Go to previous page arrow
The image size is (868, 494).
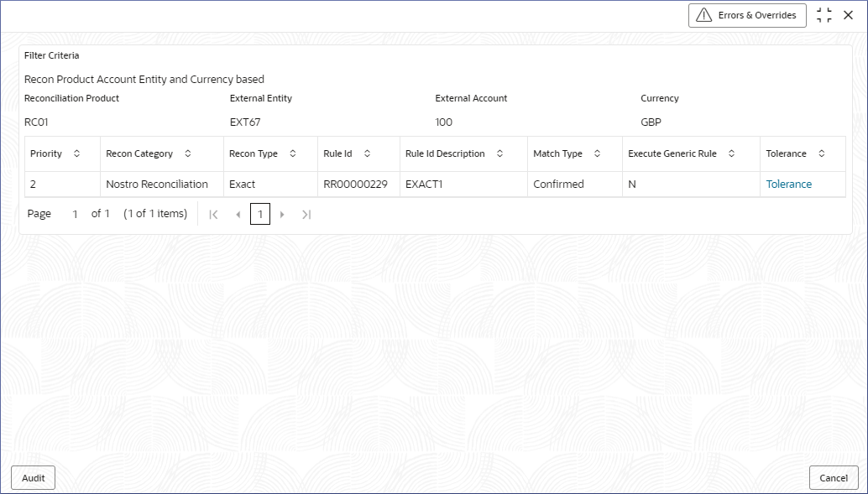[238, 215]
